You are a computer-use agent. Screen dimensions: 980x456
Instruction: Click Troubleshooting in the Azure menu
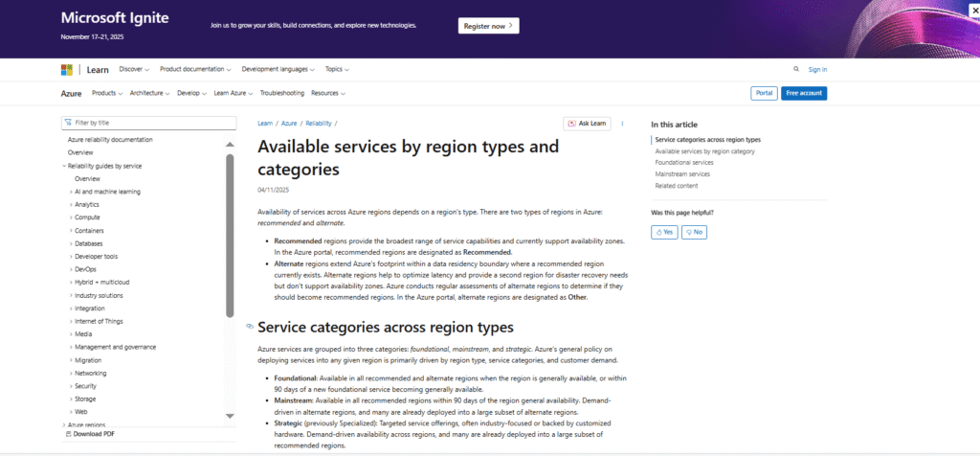(x=282, y=93)
